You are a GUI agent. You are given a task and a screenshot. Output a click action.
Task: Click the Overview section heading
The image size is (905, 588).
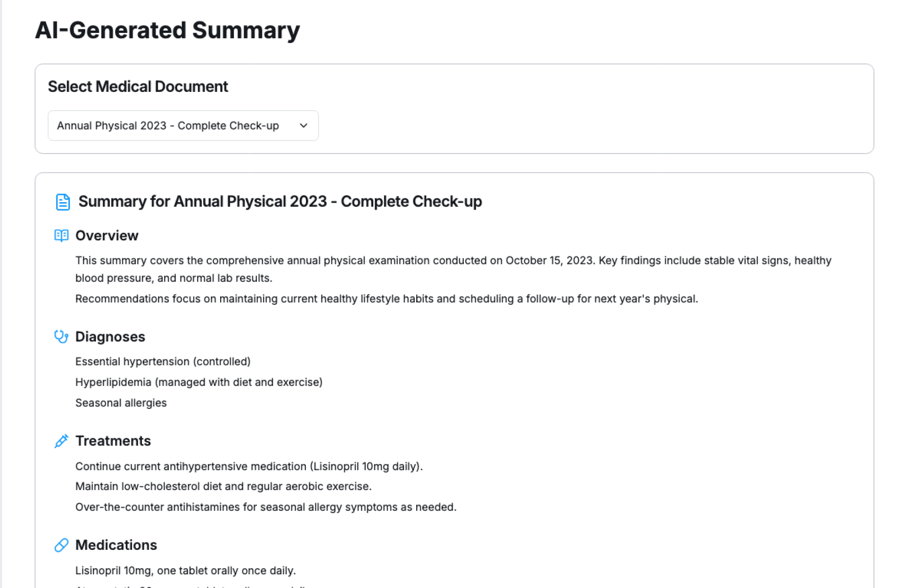point(107,236)
